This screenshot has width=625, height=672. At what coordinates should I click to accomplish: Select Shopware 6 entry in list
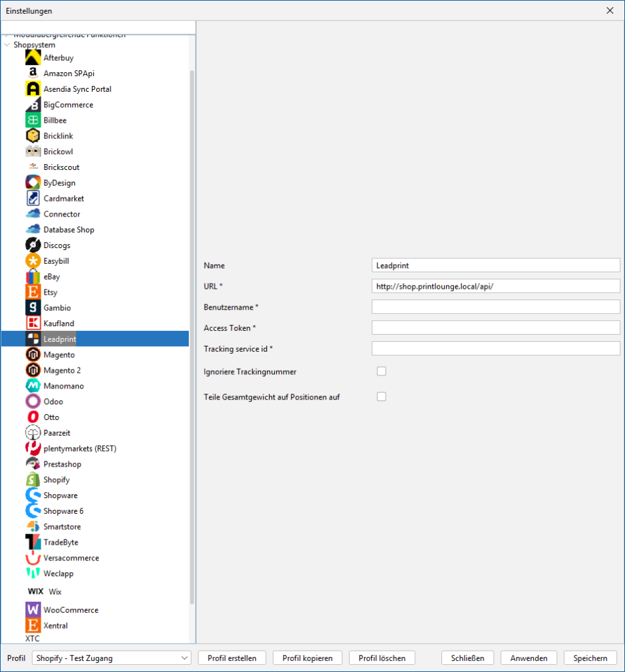coord(63,511)
